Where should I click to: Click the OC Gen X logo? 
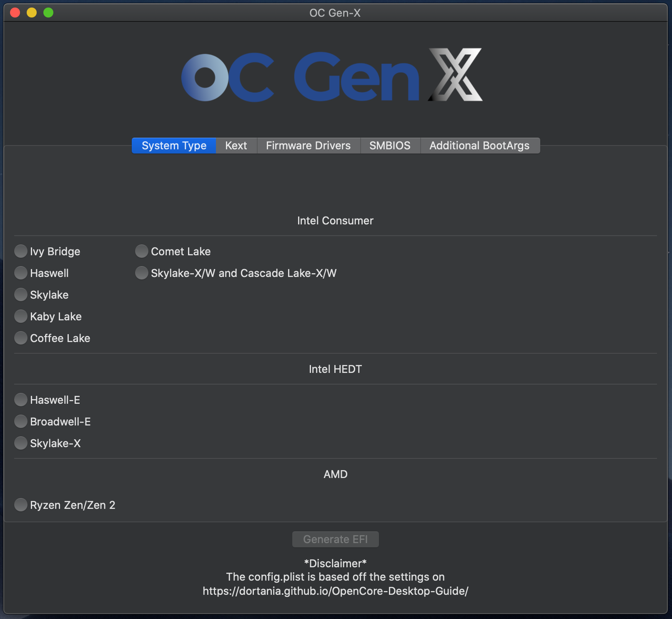[x=332, y=75]
